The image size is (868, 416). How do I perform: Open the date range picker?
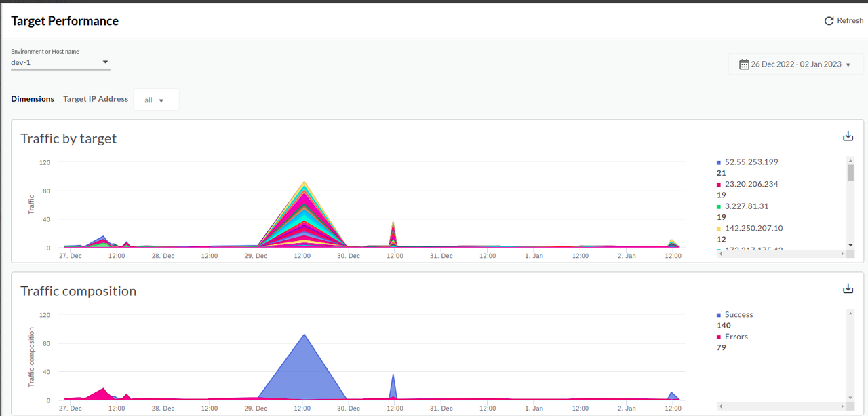pos(795,64)
